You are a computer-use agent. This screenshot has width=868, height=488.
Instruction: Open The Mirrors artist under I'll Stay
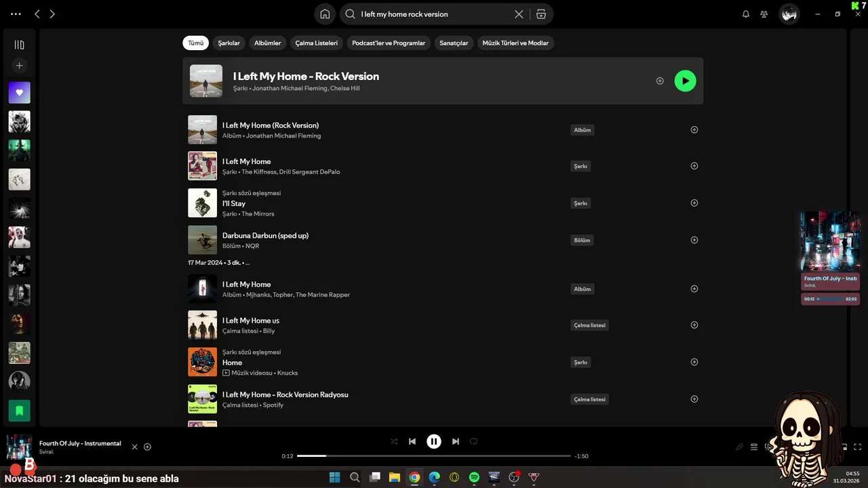click(x=258, y=214)
